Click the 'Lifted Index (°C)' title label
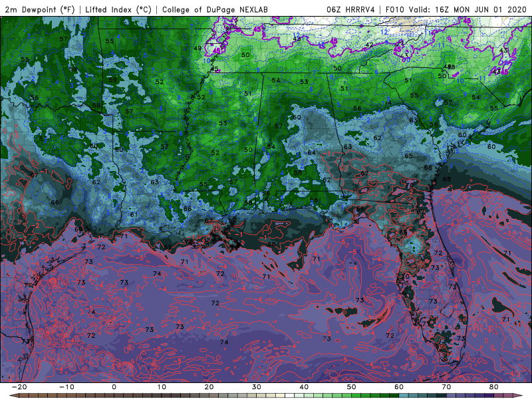Screen dimensions: 532x399 coord(118,10)
